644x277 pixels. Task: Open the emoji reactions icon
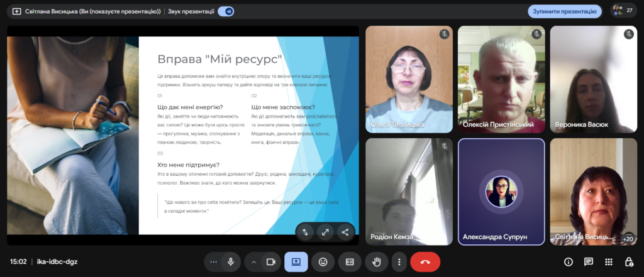pos(323,262)
